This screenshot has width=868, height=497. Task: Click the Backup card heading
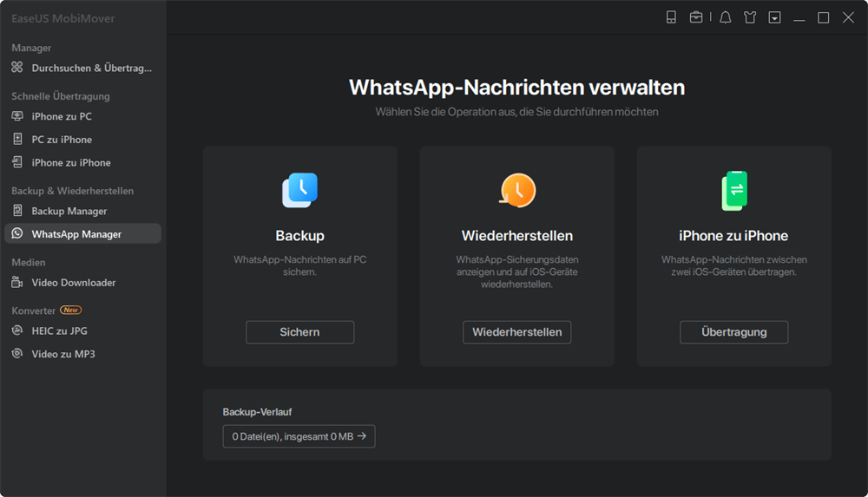pos(300,236)
